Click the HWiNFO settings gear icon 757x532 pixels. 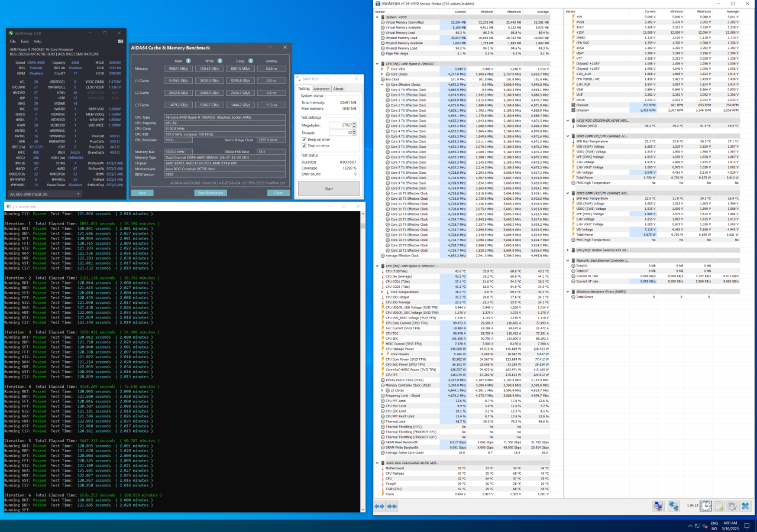(732, 506)
